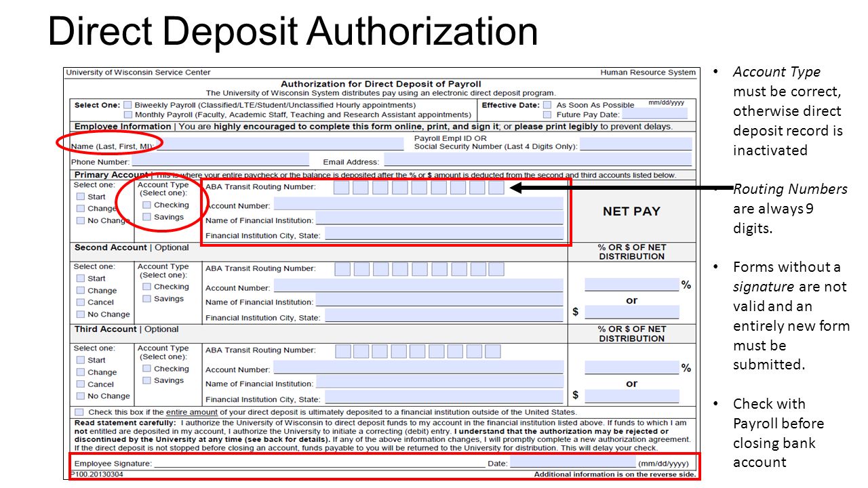Image resolution: width=868 pixels, height=488 pixels.
Task: Click first Third Account routing number digit box
Action: pos(343,351)
